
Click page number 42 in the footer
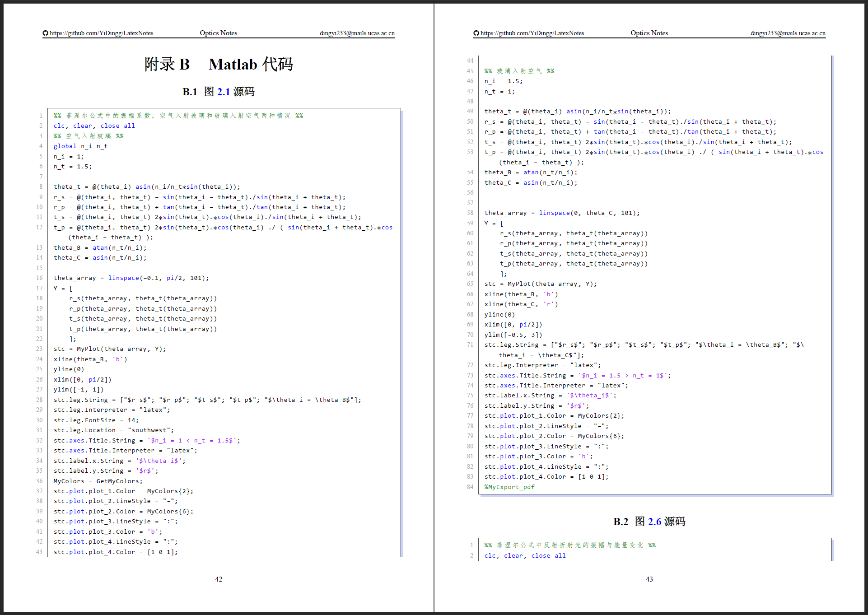(x=219, y=579)
